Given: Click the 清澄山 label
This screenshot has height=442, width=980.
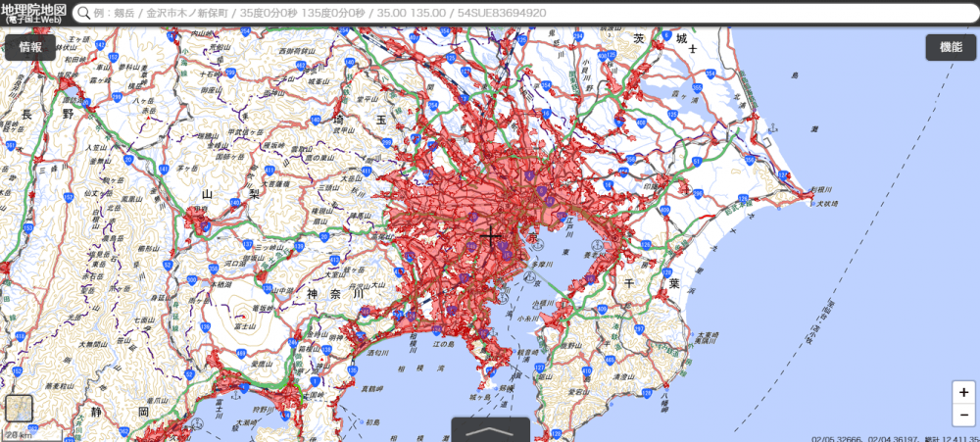Looking at the screenshot, I should coord(623,377).
